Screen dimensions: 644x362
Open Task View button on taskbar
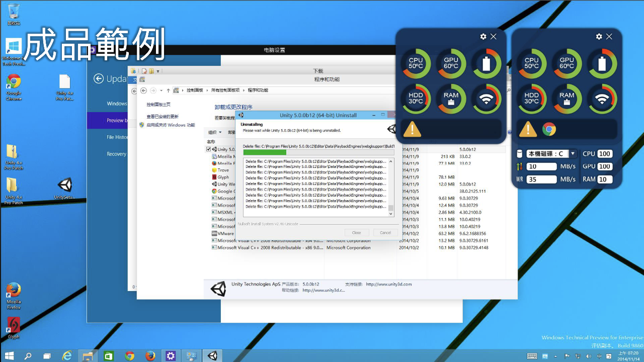(47, 356)
